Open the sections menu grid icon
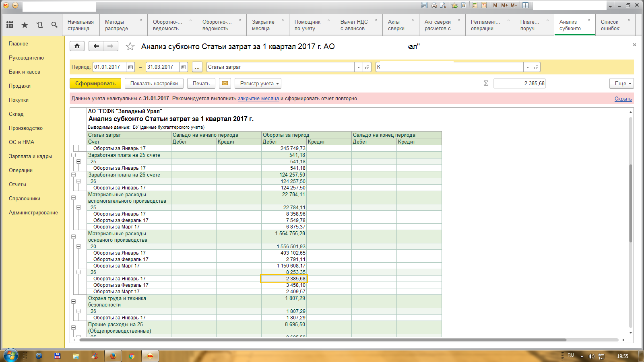 (10, 25)
